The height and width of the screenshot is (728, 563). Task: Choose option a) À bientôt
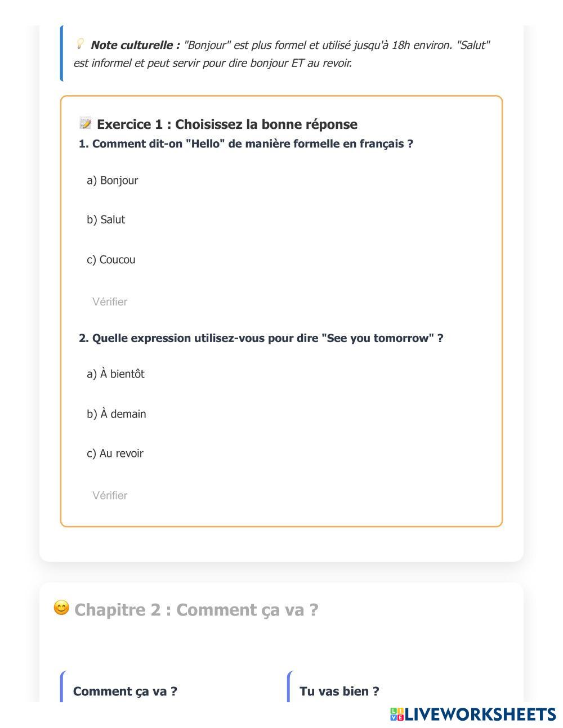click(115, 374)
